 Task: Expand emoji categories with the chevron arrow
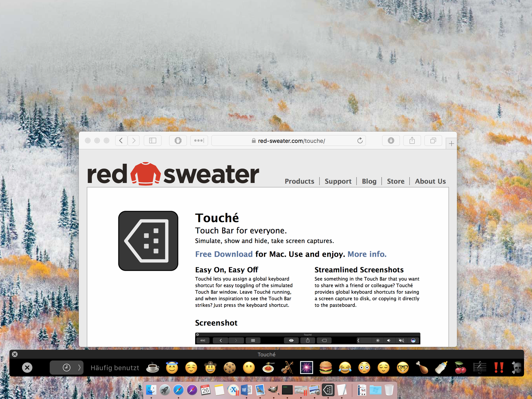click(x=79, y=368)
